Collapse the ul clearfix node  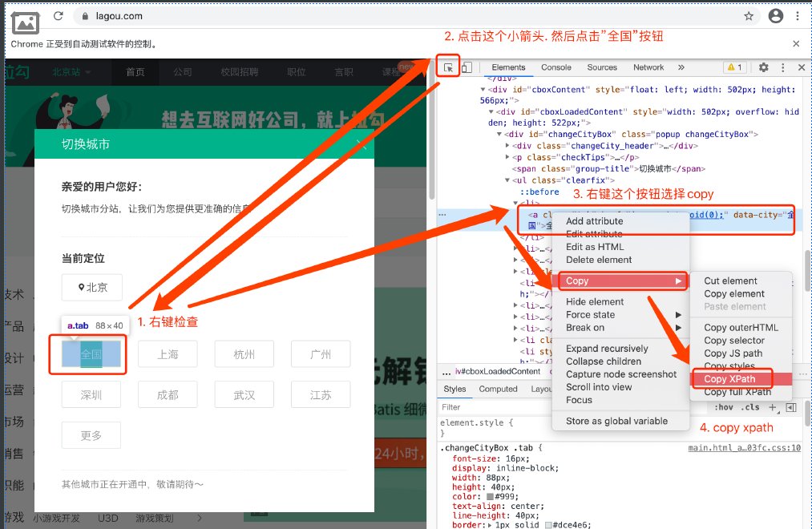pyautogui.click(x=507, y=180)
